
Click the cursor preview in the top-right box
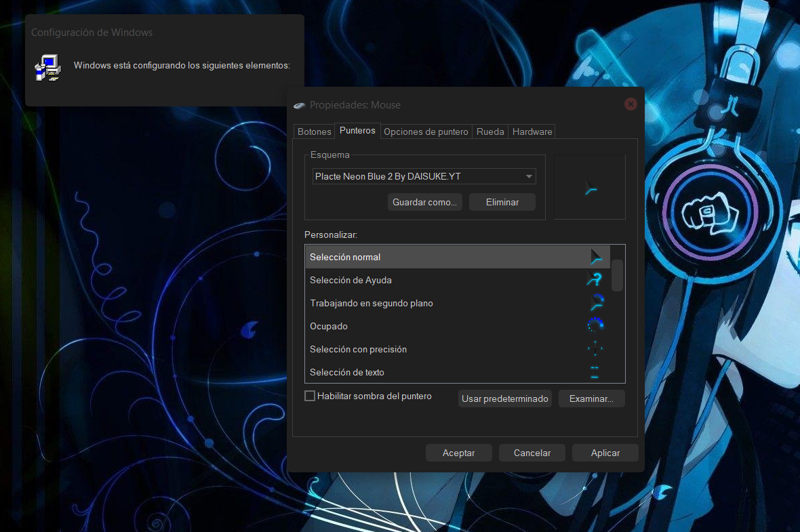coord(589,188)
